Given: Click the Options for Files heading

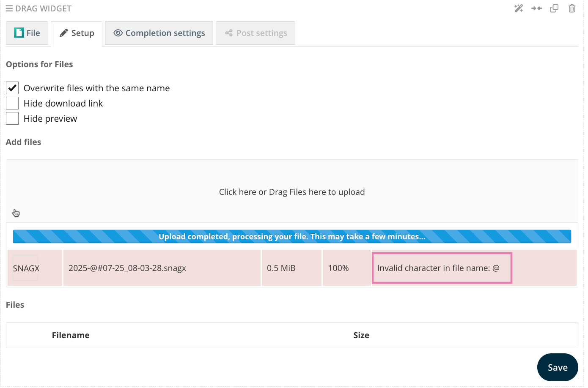Looking at the screenshot, I should (x=39, y=64).
